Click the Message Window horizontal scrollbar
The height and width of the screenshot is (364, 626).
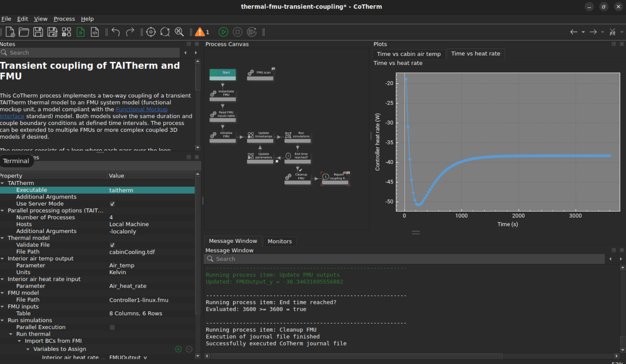(x=357, y=356)
